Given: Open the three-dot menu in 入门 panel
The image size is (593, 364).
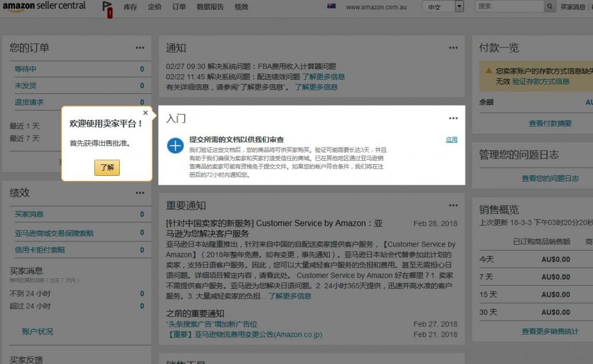Looking at the screenshot, I should (x=453, y=119).
